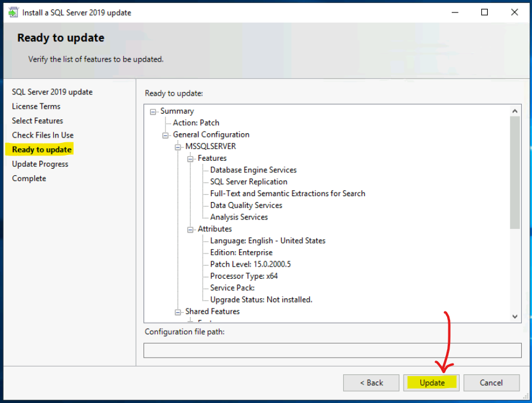This screenshot has height=403, width=532.
Task: Click the summary tree scrollbar thumb
Action: pyautogui.click(x=515, y=173)
